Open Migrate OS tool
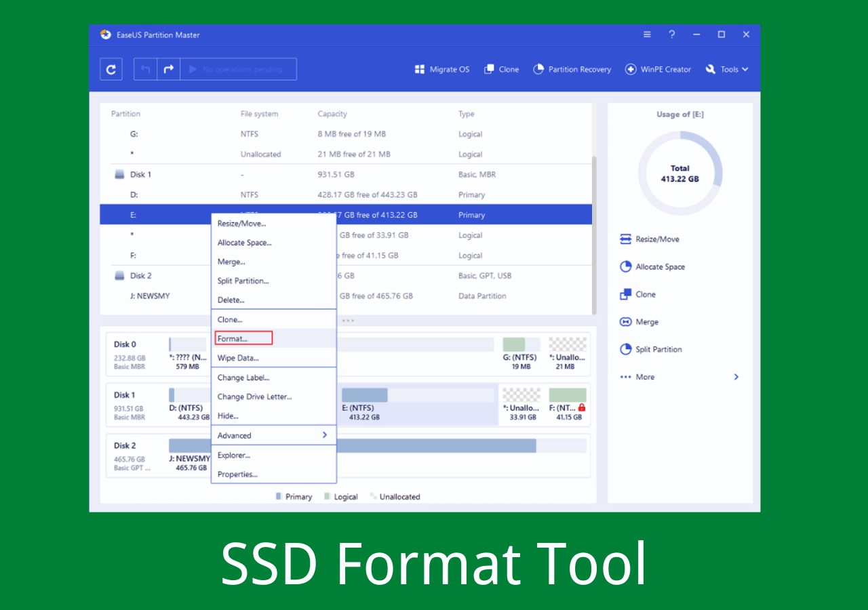 coord(442,69)
